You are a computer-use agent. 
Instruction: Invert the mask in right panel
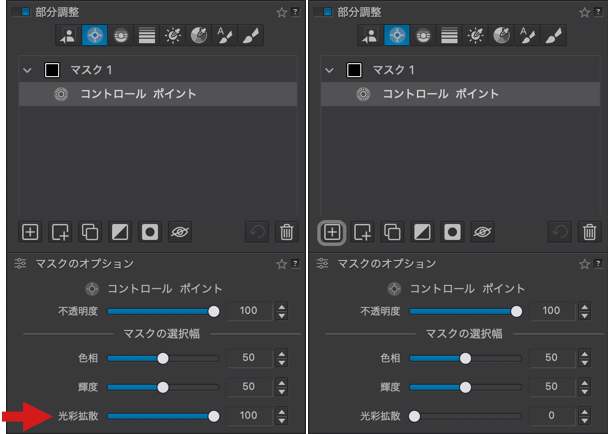click(x=422, y=232)
